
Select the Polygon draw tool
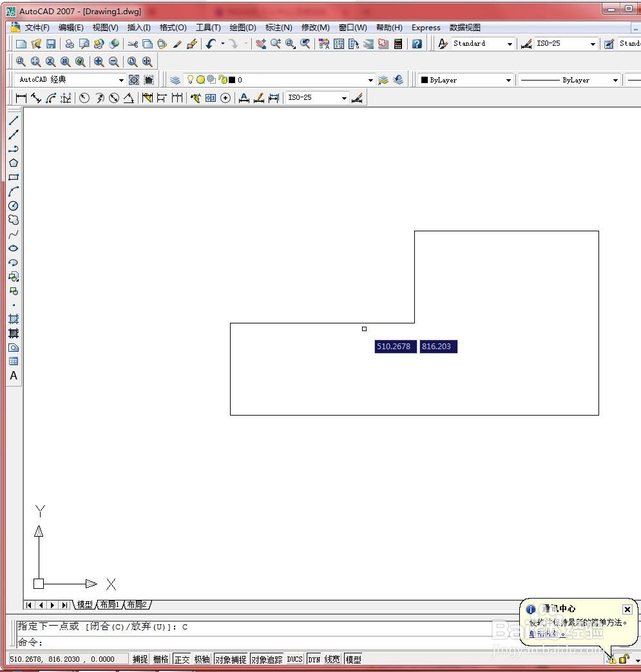click(x=14, y=163)
